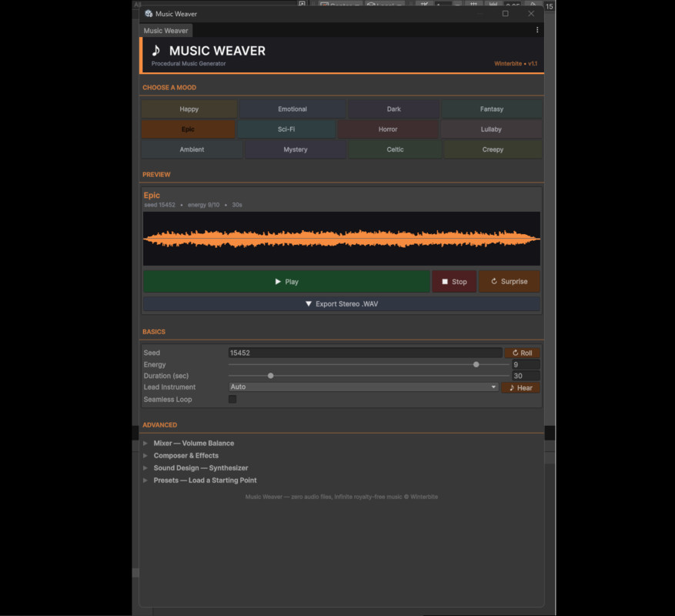Close the Music Weaver window
The width and height of the screenshot is (675, 616).
531,14
